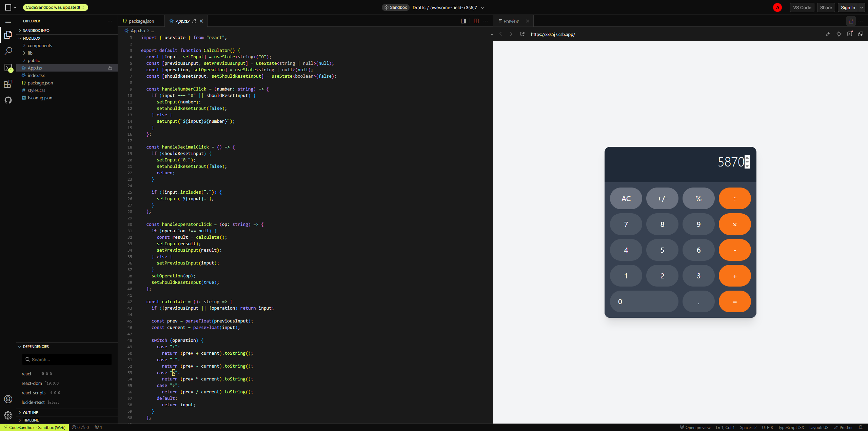Screen dimensions: 868x431
Task: Collapse the DEPENDENCIES section
Action: [x=36, y=347]
